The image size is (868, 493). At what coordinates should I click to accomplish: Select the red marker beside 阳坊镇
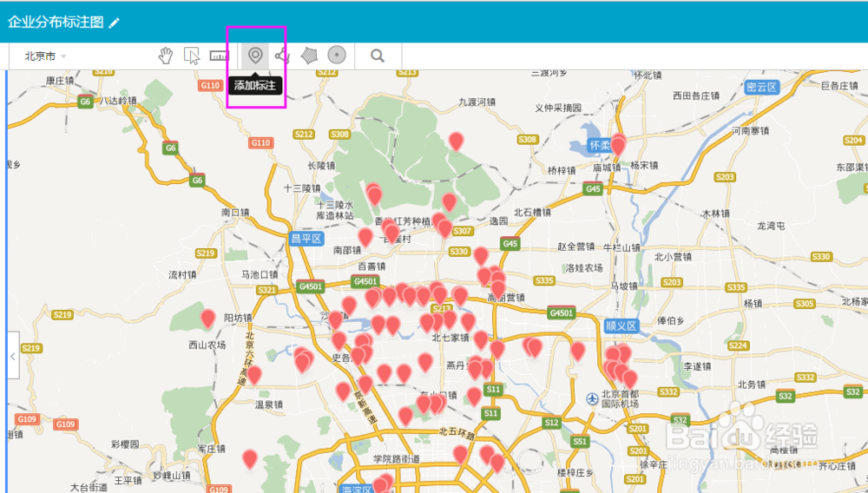207,319
